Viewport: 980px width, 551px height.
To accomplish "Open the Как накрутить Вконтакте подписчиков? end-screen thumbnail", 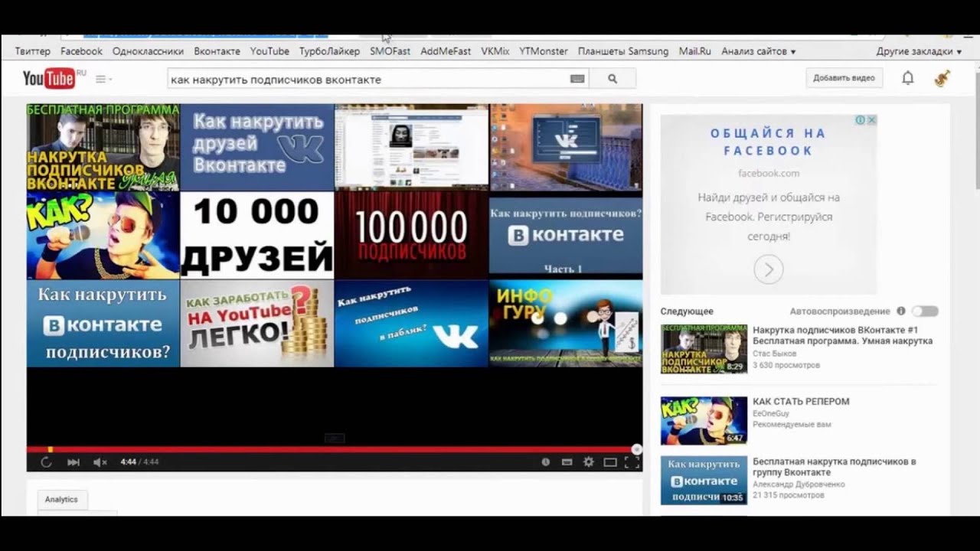I will (x=103, y=323).
